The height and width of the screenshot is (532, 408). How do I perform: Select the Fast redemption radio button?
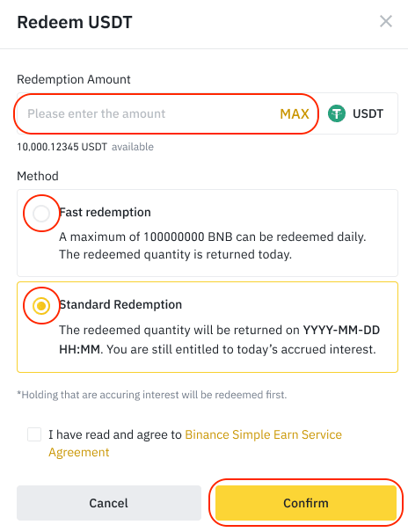point(41,214)
